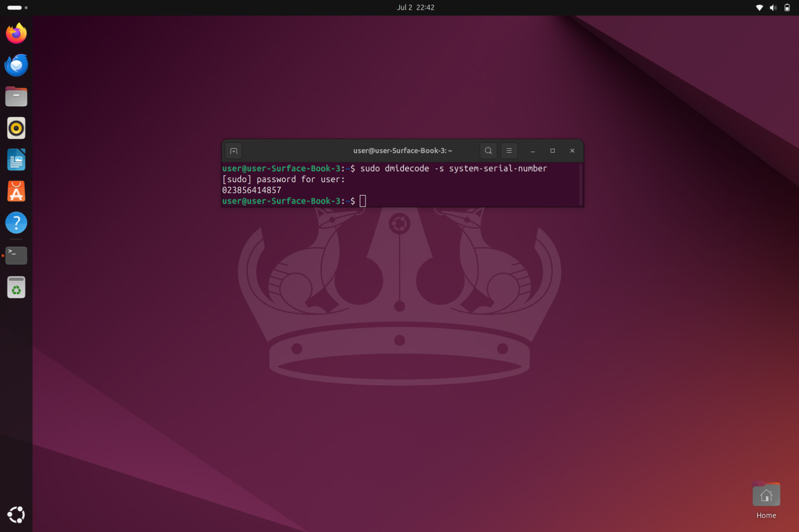The image size is (799, 532).
Task: Launch Rhythmbox music player
Action: coord(16,128)
